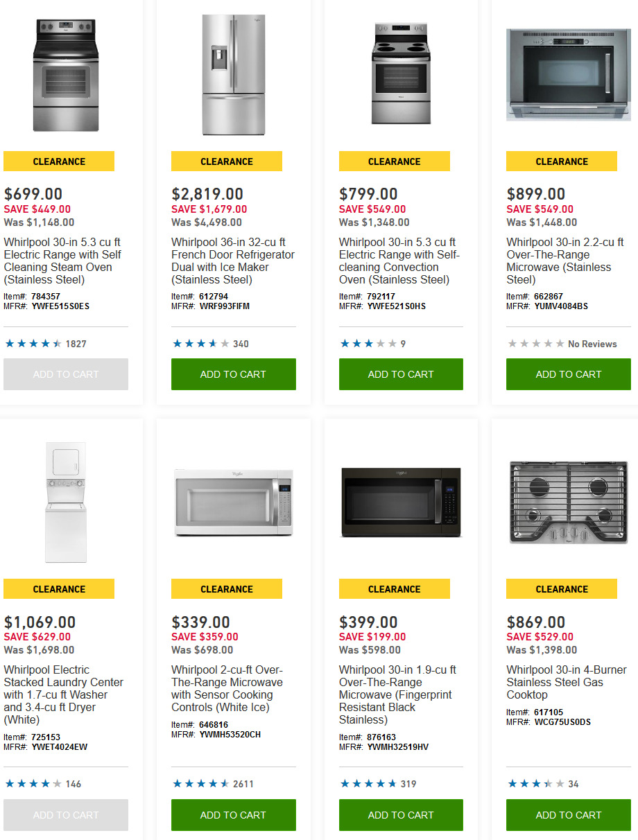638x840 pixels.
Task: Add the French Door Refrigerator to cart
Action: pyautogui.click(x=233, y=374)
